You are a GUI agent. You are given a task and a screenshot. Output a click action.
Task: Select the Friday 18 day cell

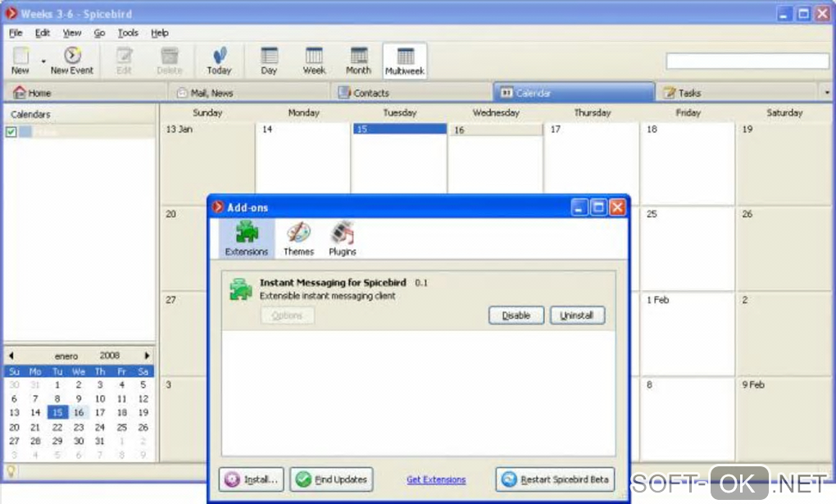[688, 162]
